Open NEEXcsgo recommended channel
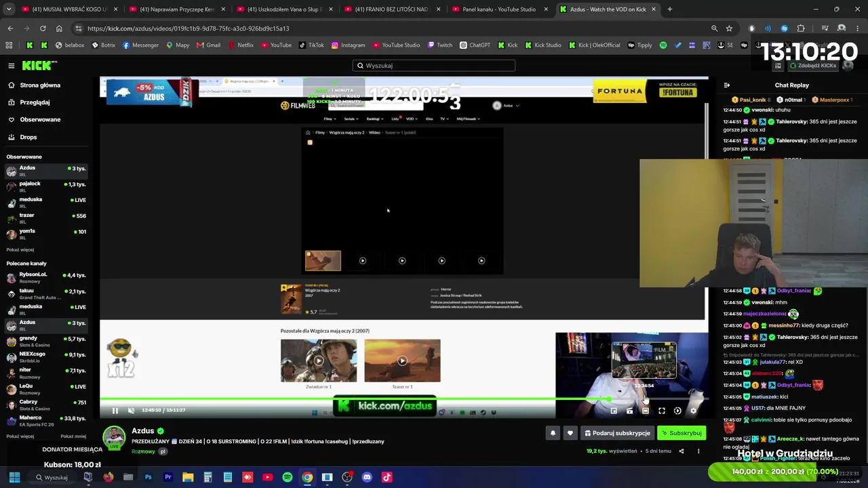The height and width of the screenshot is (488, 868). click(46, 357)
